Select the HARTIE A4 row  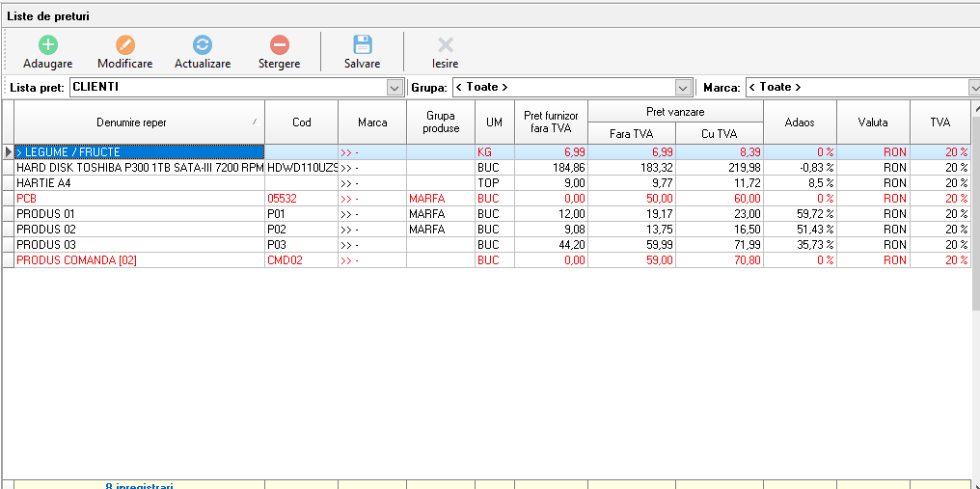[x=139, y=183]
